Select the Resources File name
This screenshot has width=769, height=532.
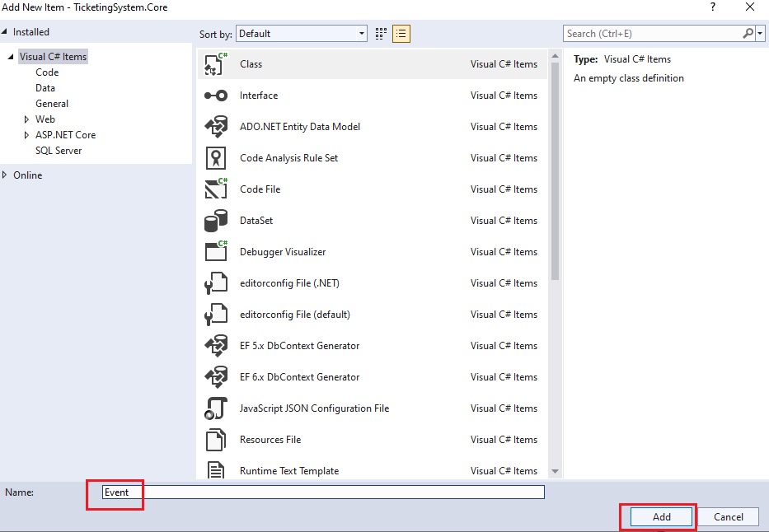pos(270,440)
